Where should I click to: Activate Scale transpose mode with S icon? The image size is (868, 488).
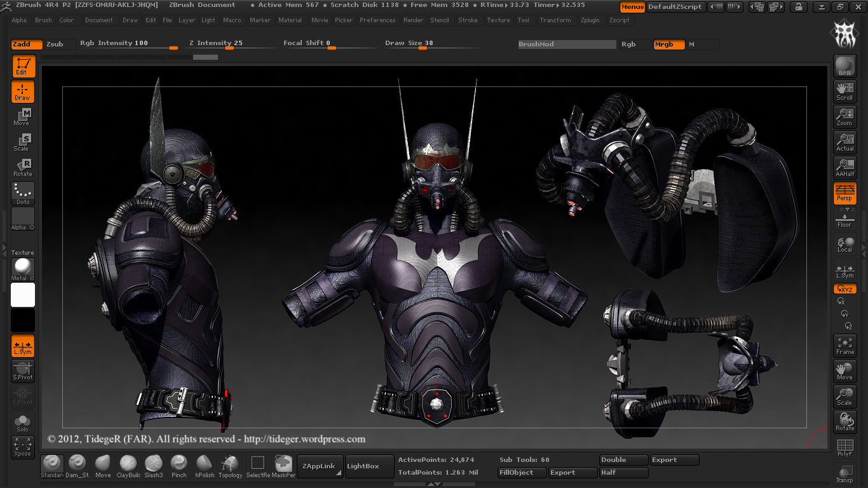pyautogui.click(x=23, y=142)
